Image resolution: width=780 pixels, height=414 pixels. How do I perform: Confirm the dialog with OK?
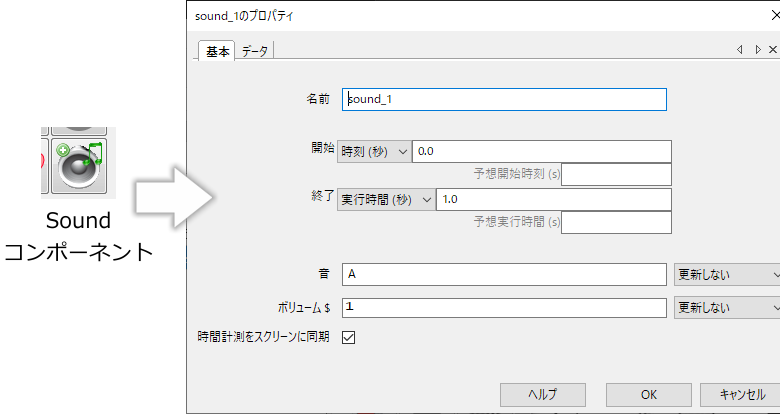pyautogui.click(x=649, y=395)
